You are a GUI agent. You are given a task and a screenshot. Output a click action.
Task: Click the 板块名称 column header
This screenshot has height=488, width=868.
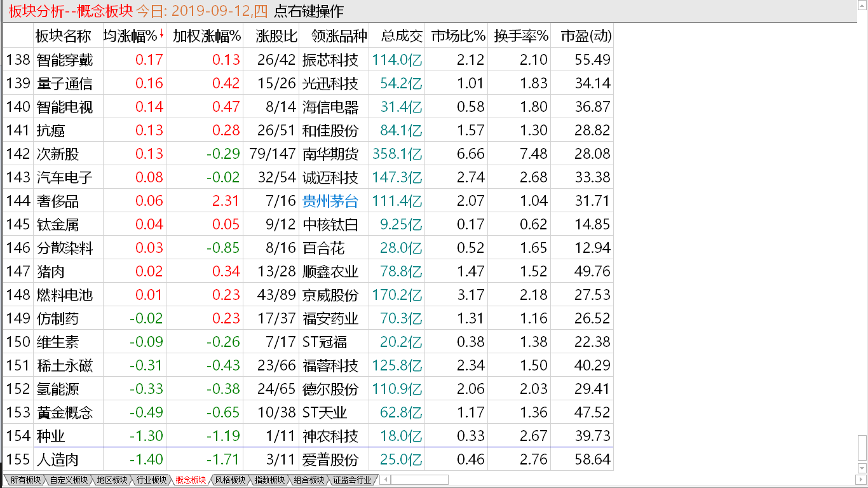[x=64, y=36]
